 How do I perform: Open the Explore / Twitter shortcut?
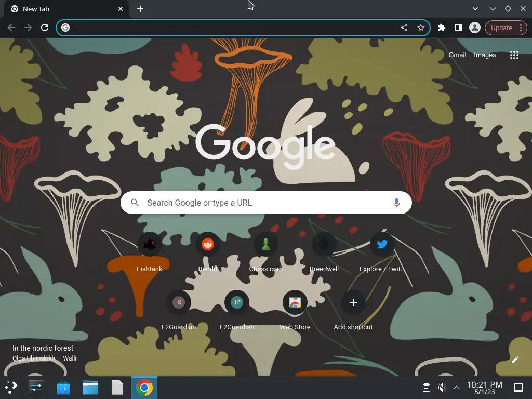[382, 253]
